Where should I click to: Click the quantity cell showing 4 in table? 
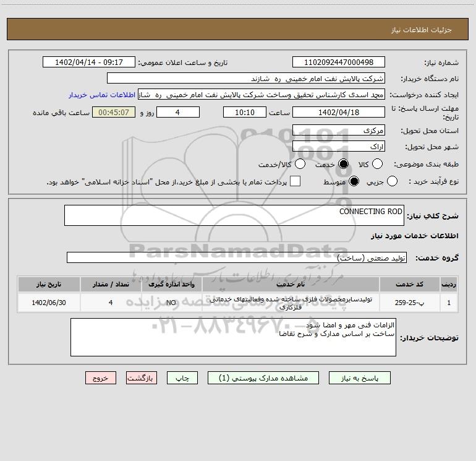[111, 303]
